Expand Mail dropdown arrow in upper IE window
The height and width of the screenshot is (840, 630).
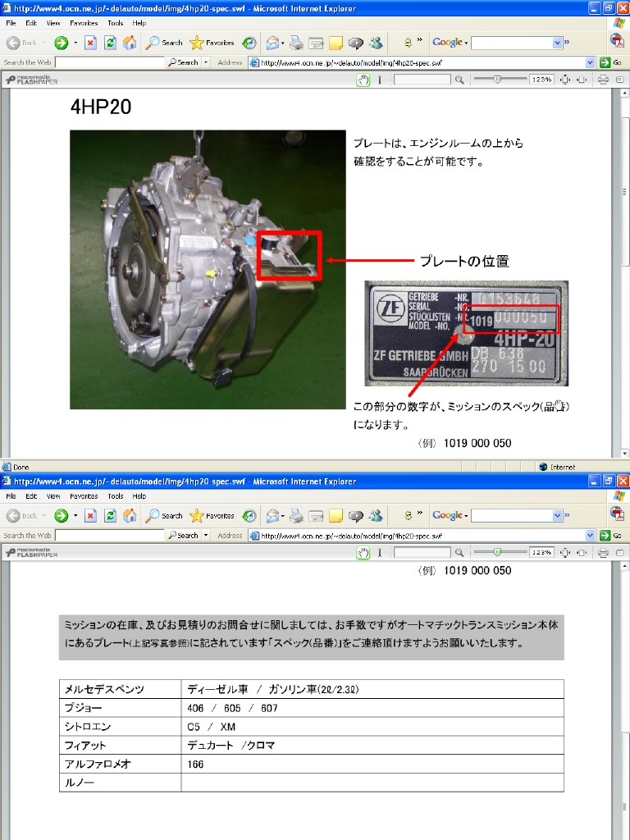tap(282, 43)
